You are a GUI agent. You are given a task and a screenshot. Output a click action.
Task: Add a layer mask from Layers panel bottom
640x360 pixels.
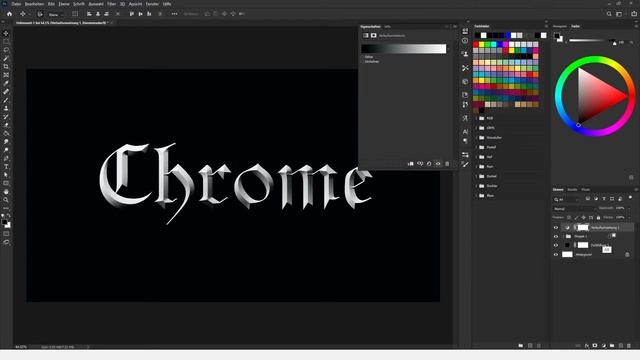click(x=595, y=346)
